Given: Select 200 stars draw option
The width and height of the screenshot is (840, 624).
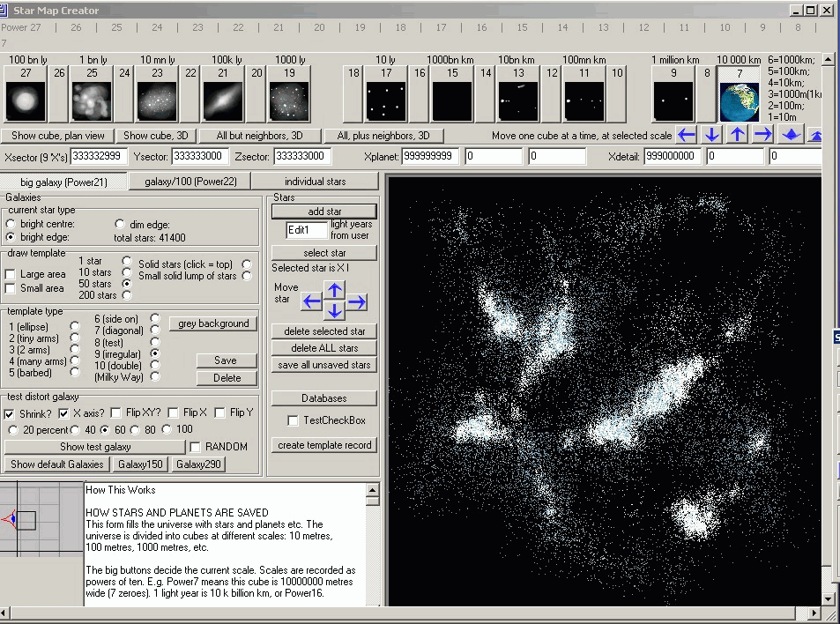Looking at the screenshot, I should (127, 296).
